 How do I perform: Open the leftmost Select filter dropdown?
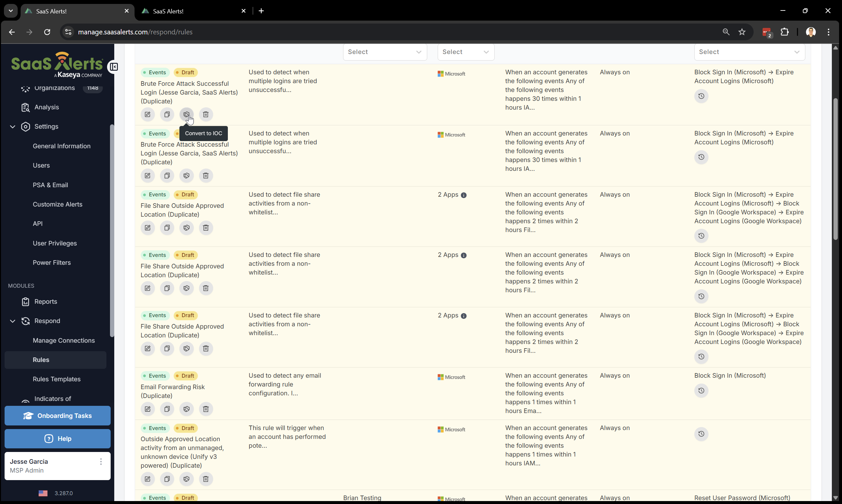pyautogui.click(x=384, y=52)
